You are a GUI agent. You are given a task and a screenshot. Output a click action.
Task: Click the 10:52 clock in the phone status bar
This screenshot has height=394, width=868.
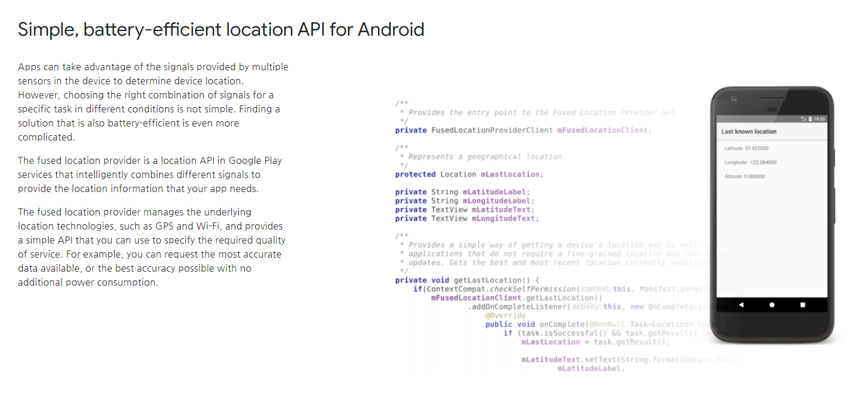click(x=819, y=119)
